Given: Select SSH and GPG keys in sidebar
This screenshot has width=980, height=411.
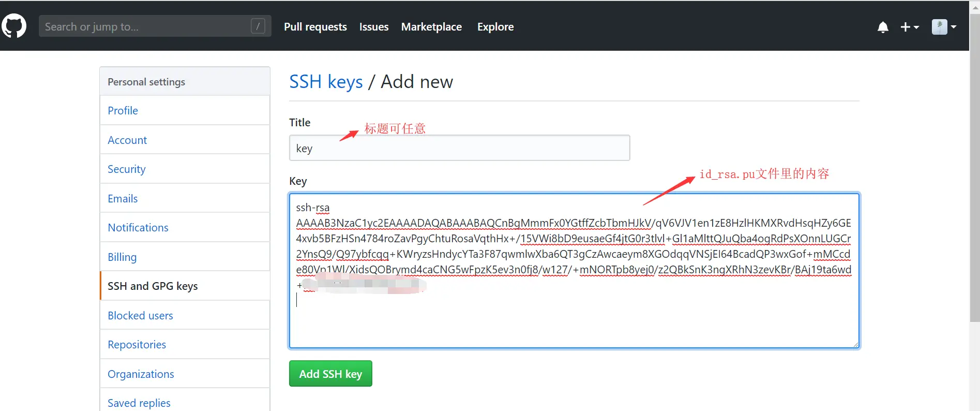Looking at the screenshot, I should click(x=185, y=286).
